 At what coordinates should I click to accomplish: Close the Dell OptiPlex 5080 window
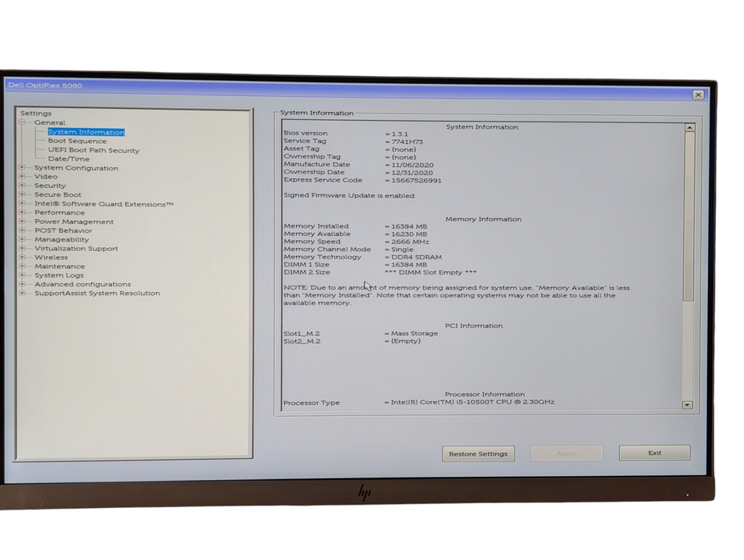pyautogui.click(x=698, y=94)
